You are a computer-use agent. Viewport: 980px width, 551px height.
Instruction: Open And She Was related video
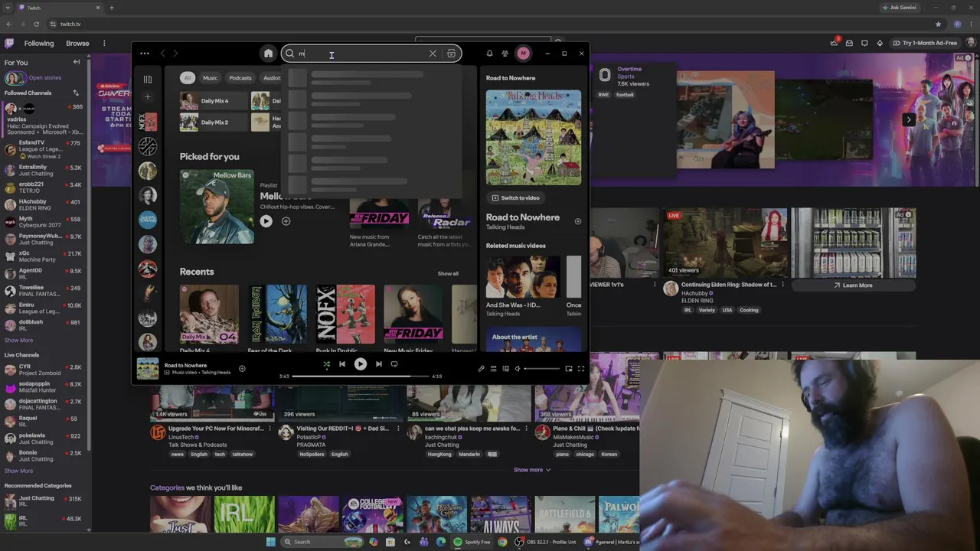[x=523, y=277]
